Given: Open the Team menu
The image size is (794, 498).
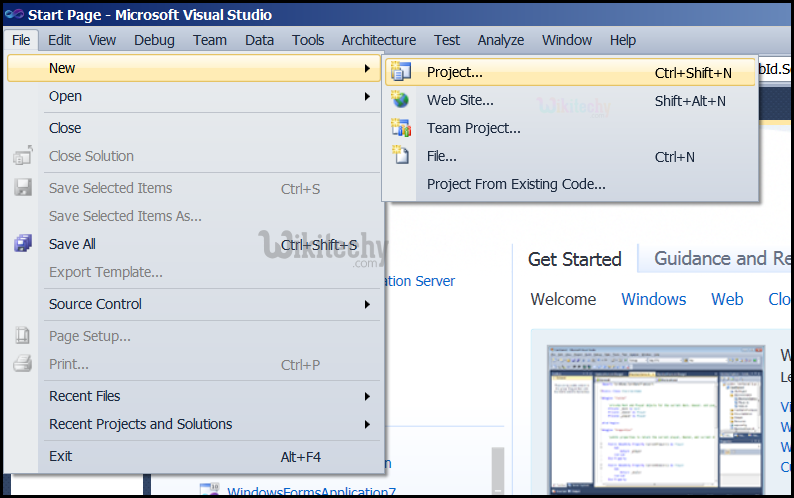Looking at the screenshot, I should (210, 40).
